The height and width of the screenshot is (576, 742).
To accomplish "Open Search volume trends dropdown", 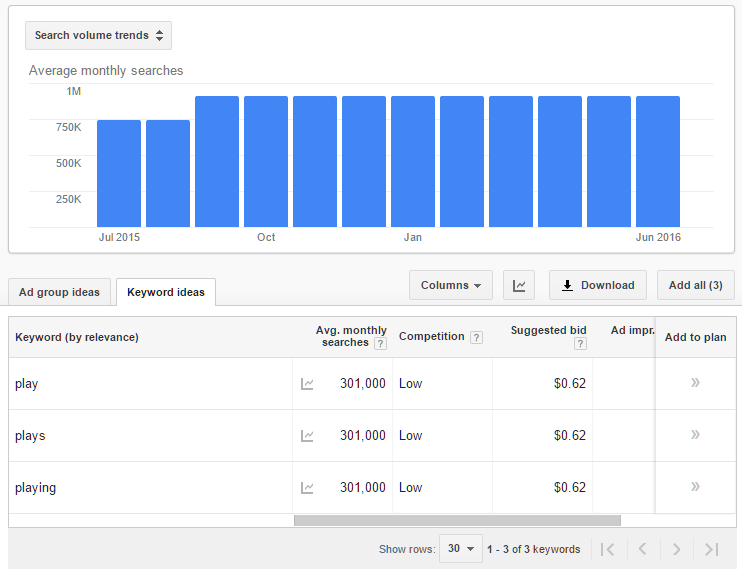I will point(98,35).
